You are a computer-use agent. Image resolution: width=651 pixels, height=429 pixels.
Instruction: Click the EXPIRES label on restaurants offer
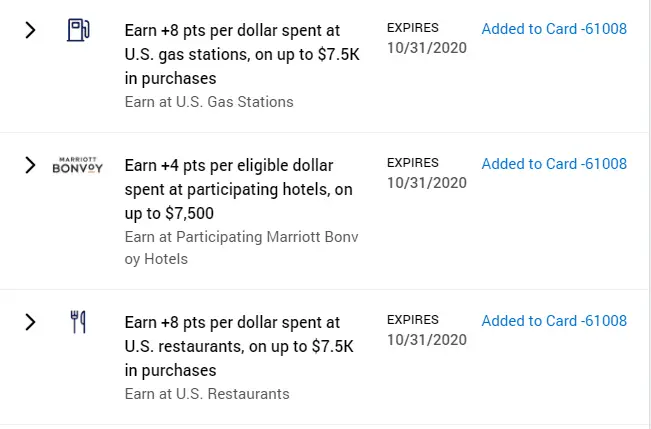(412, 320)
